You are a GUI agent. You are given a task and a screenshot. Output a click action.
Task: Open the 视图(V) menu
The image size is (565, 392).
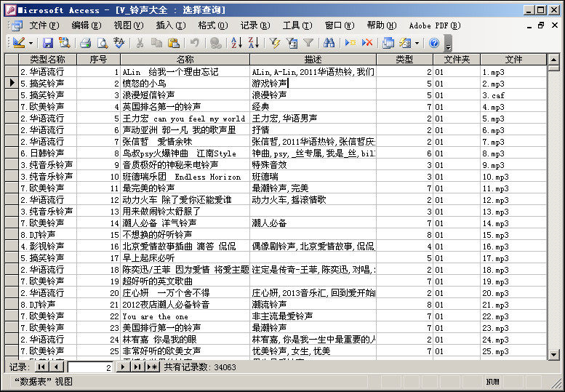click(x=129, y=25)
